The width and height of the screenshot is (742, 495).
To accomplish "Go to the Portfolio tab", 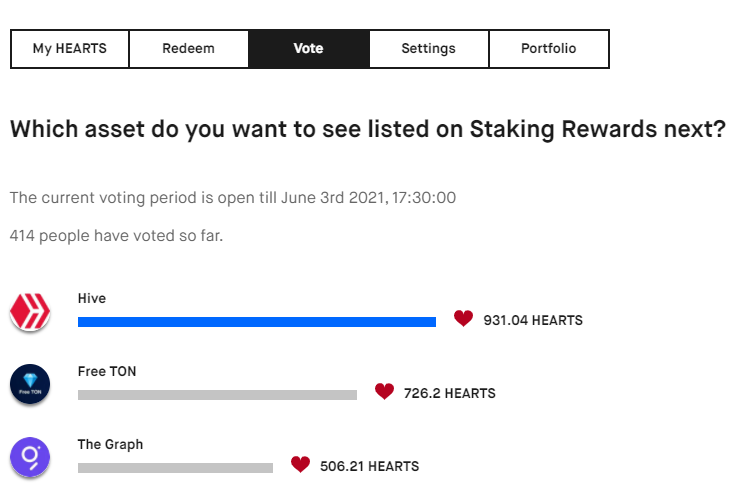I will pos(549,49).
